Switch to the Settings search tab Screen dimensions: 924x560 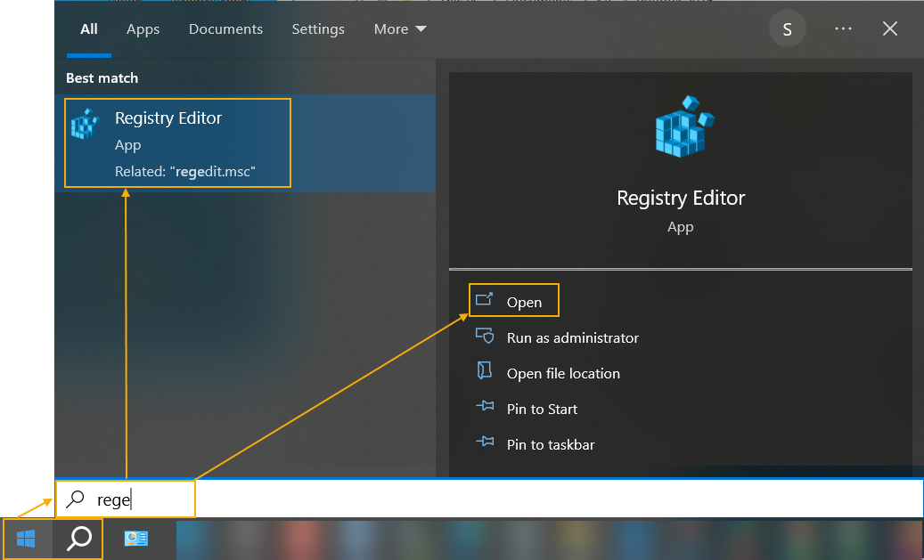click(x=318, y=29)
